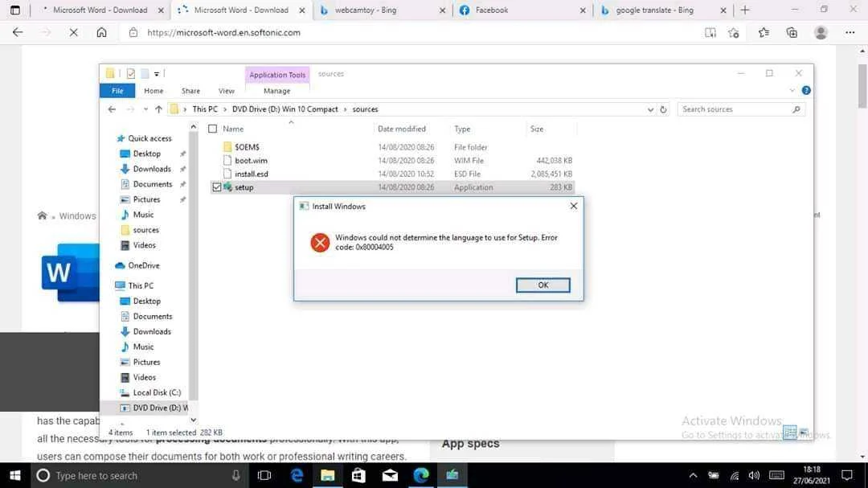Image resolution: width=868 pixels, height=488 pixels.
Task: Stop loading the page in Edge
Action: (x=73, y=33)
